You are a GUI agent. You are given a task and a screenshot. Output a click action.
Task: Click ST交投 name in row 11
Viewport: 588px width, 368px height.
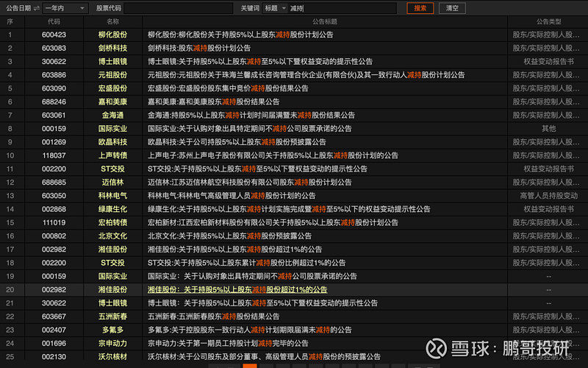(113, 169)
